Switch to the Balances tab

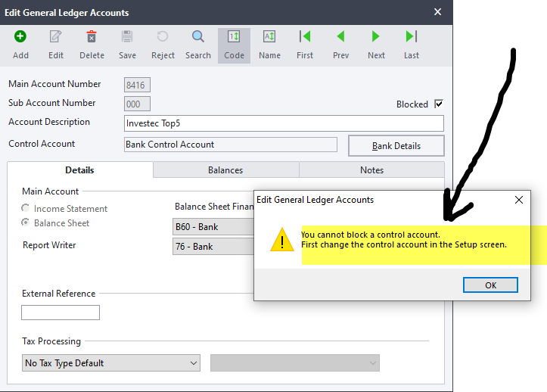click(225, 170)
